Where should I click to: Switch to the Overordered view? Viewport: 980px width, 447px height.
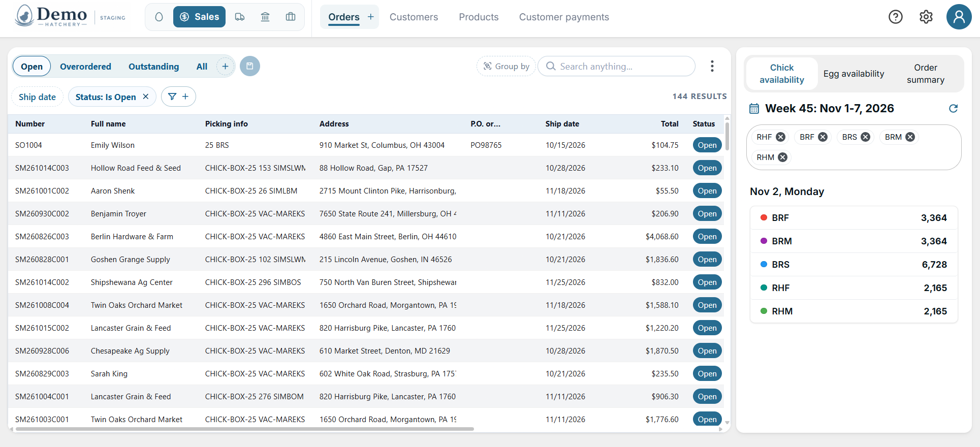coord(85,67)
